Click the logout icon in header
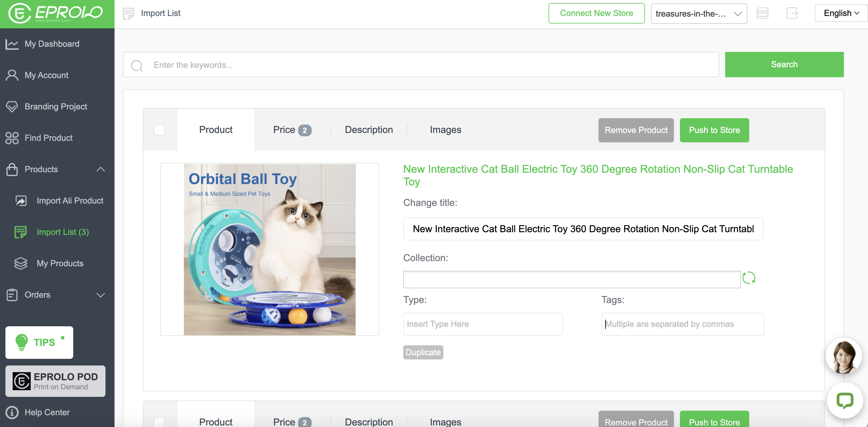This screenshot has width=868, height=427. tap(792, 14)
